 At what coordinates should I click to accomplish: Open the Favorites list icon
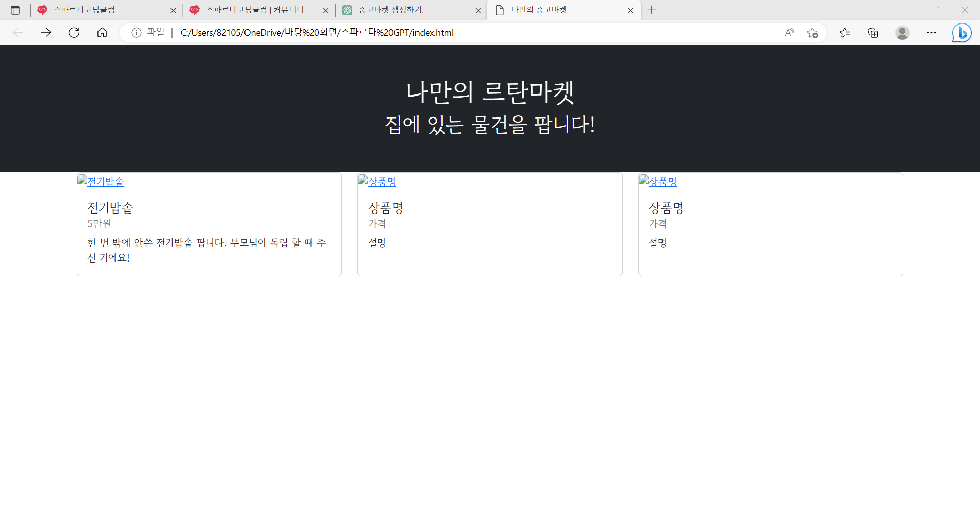point(845,32)
